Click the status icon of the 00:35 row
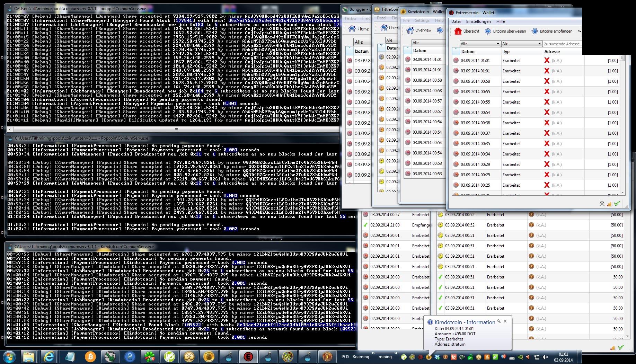The width and height of the screenshot is (636, 364). (x=456, y=143)
